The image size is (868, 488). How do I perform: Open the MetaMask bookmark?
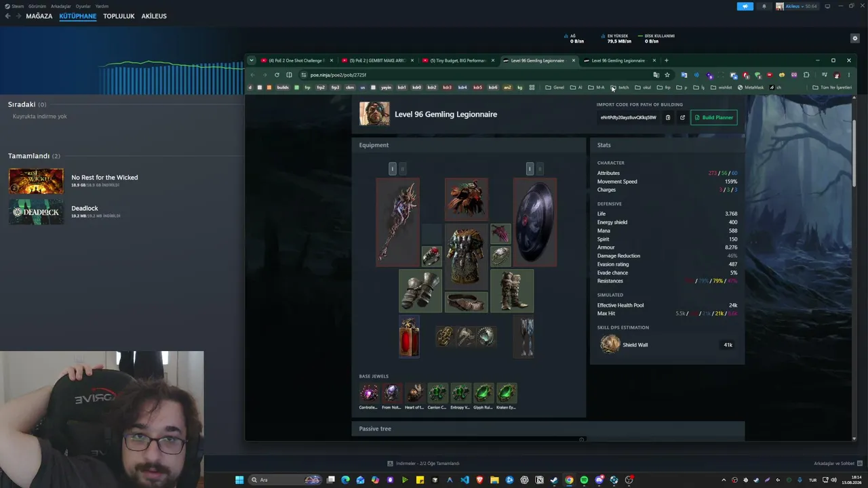point(751,87)
